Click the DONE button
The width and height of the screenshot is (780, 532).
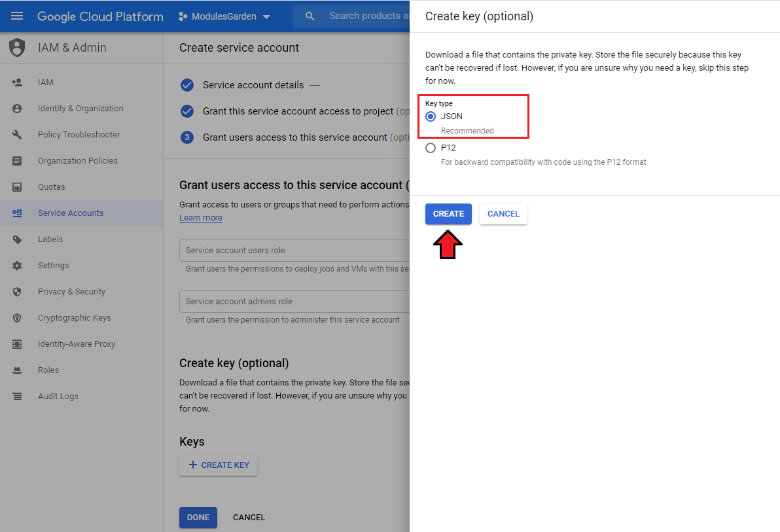tap(198, 518)
